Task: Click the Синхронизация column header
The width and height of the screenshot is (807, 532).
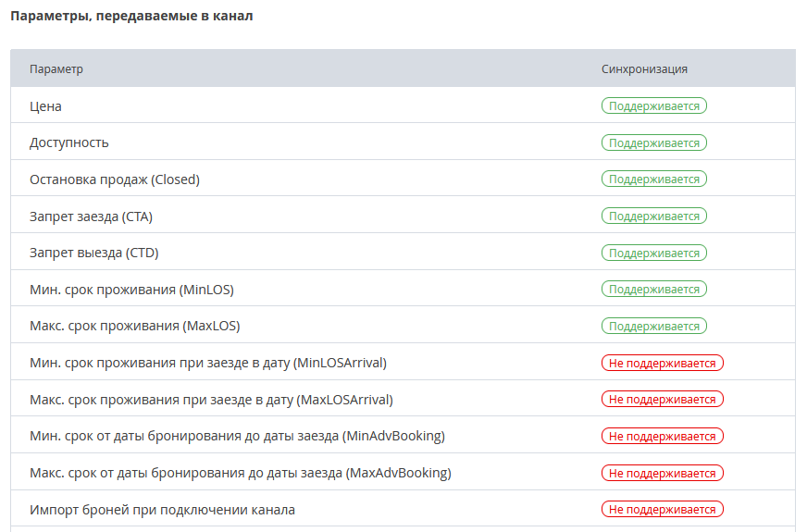Action: [644, 69]
